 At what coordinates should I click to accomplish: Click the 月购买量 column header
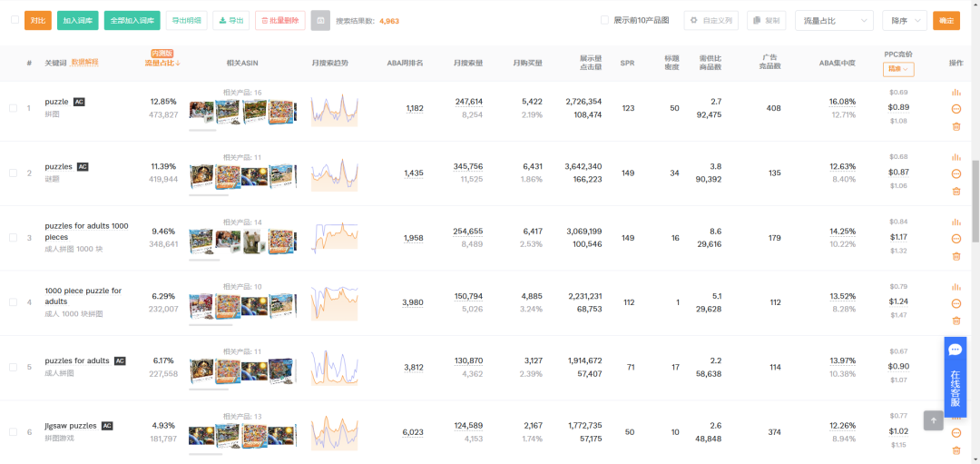tap(527, 64)
